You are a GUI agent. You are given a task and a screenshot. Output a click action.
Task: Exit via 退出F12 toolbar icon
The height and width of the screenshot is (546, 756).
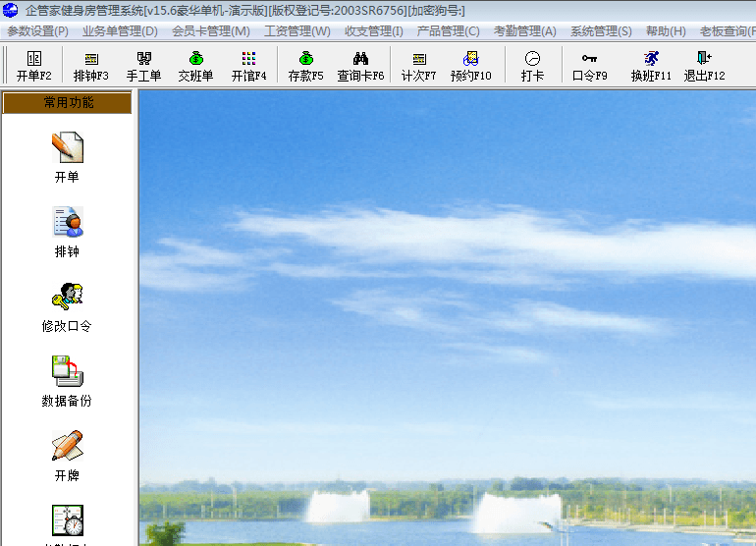pos(704,65)
